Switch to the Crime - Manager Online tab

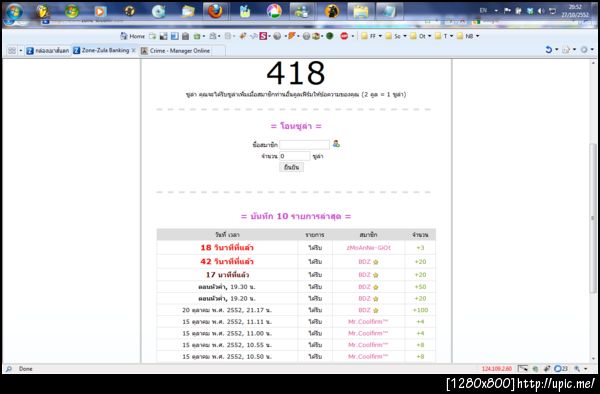point(176,50)
